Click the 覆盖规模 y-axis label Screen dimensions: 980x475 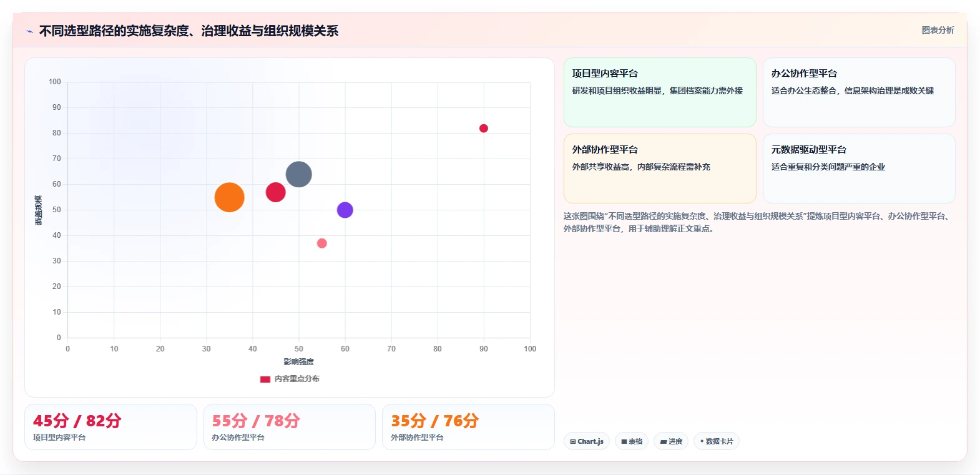click(x=39, y=210)
